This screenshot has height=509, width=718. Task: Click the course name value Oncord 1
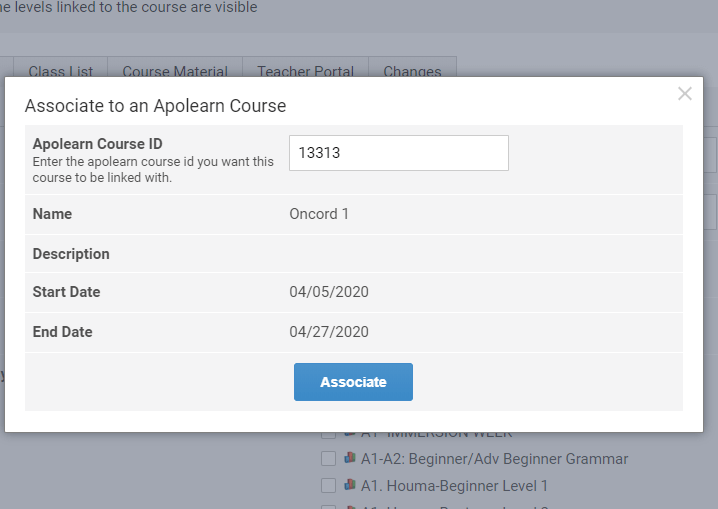pyautogui.click(x=319, y=214)
